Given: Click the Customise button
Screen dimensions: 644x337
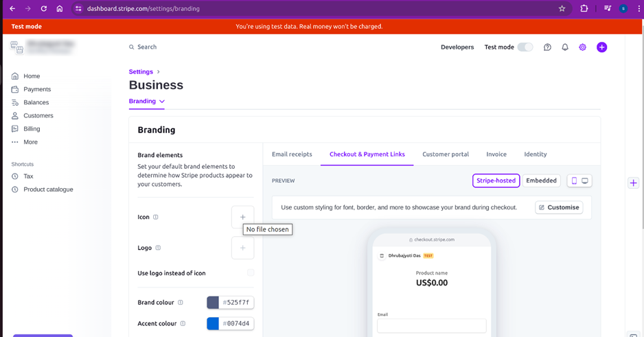Looking at the screenshot, I should (559, 207).
